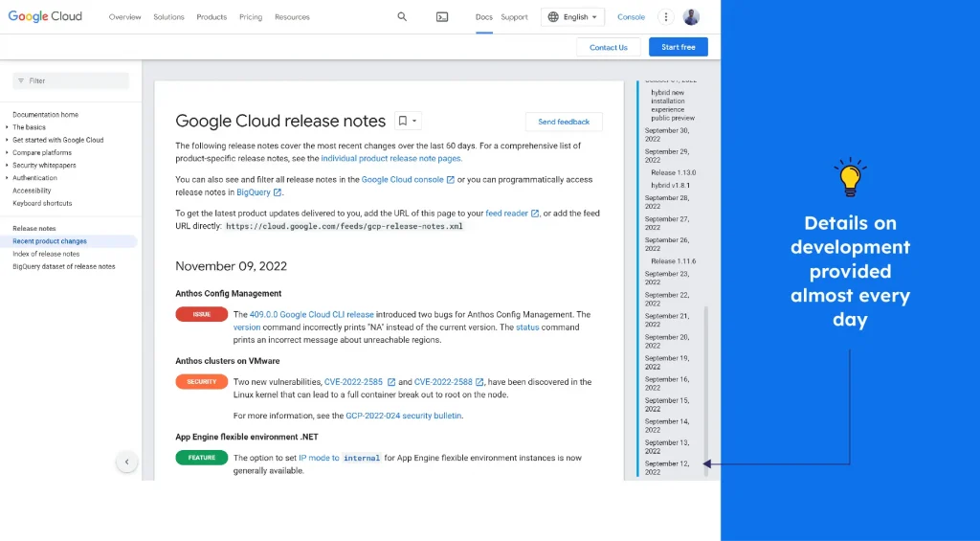Open BigQuery dataset of release notes
The image size is (980, 541).
point(64,266)
